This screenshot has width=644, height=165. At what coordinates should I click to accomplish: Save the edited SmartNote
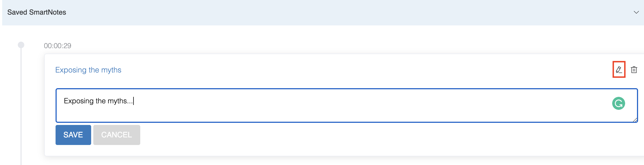(73, 135)
